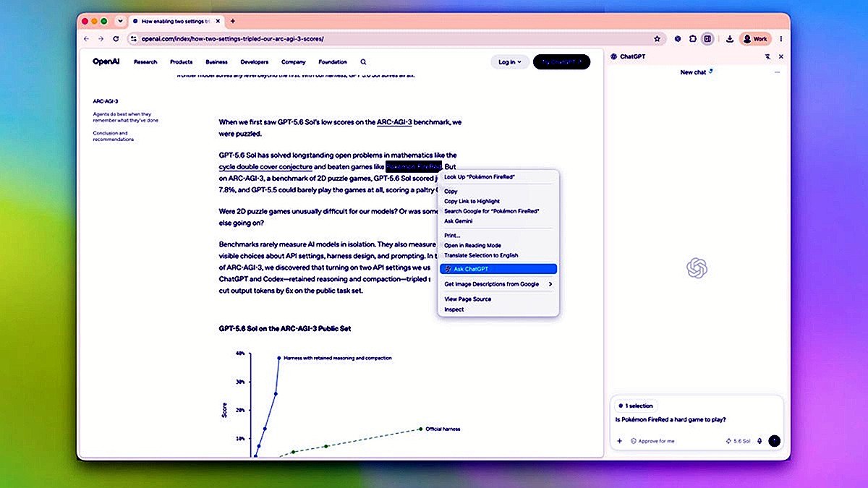Click the microphone dictation icon
Image resolution: width=868 pixels, height=488 pixels.
click(761, 441)
